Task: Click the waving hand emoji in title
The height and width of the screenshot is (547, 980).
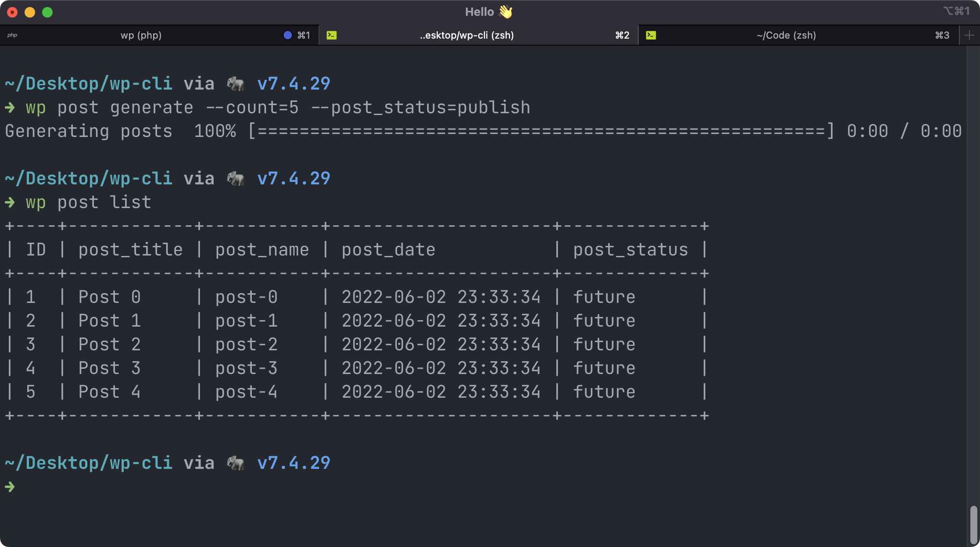Action: click(505, 12)
